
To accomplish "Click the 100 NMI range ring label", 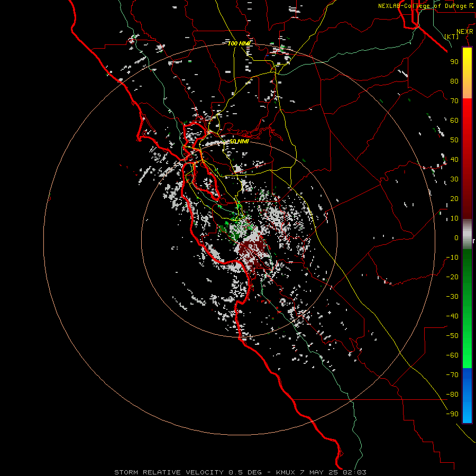I will coord(239,43).
